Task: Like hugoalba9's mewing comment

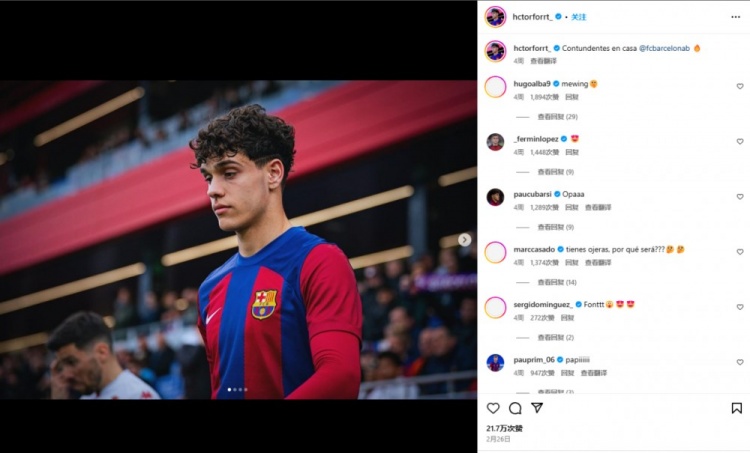Action: (x=739, y=86)
